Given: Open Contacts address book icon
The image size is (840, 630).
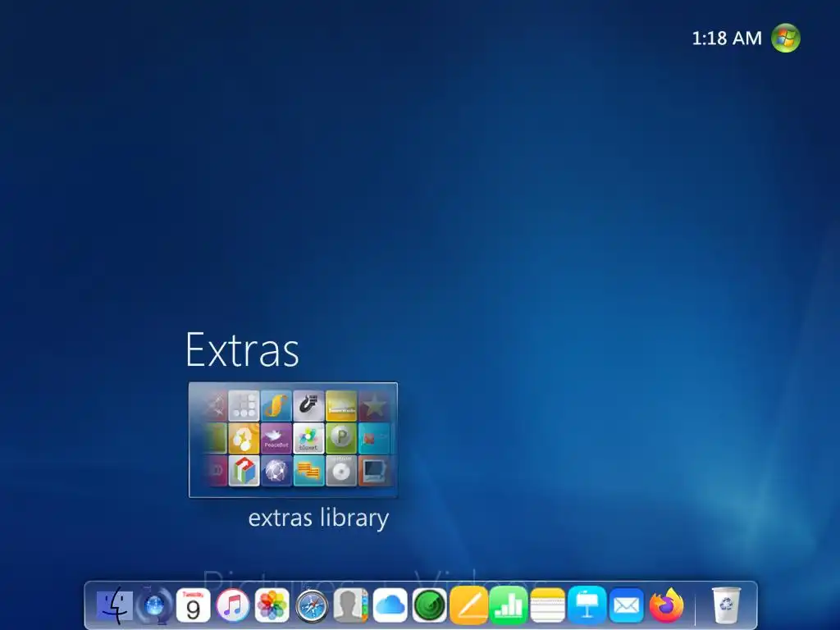Looking at the screenshot, I should coord(351,606).
